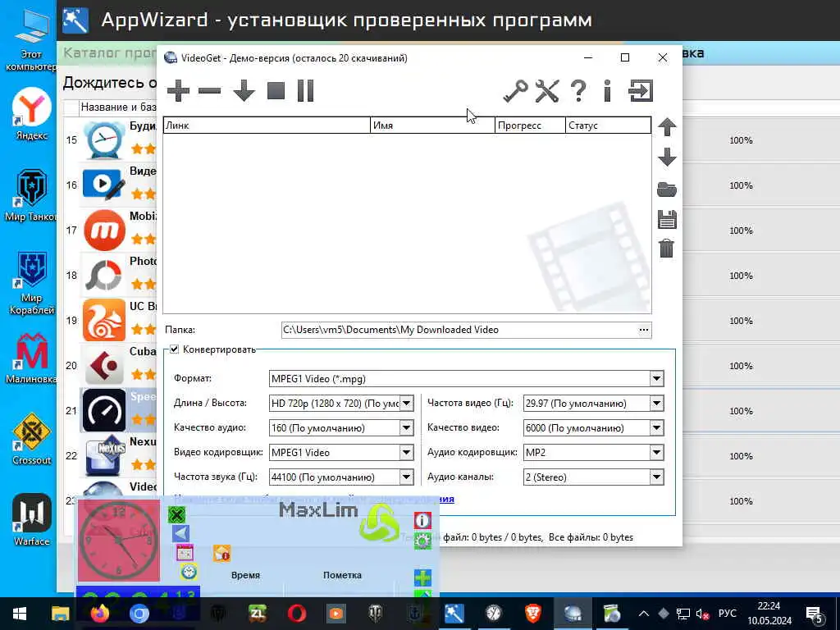This screenshot has width=840, height=630.
Task: Select Mobizen row 17 in AppWizard
Action: 110,231
